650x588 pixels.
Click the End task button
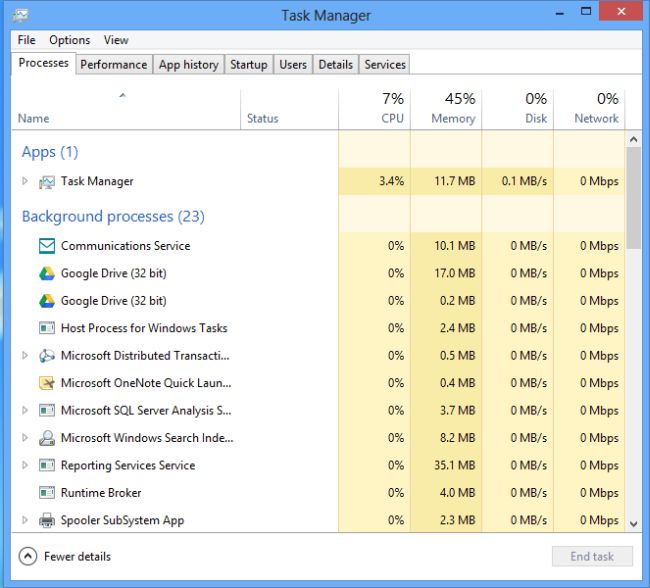(592, 556)
